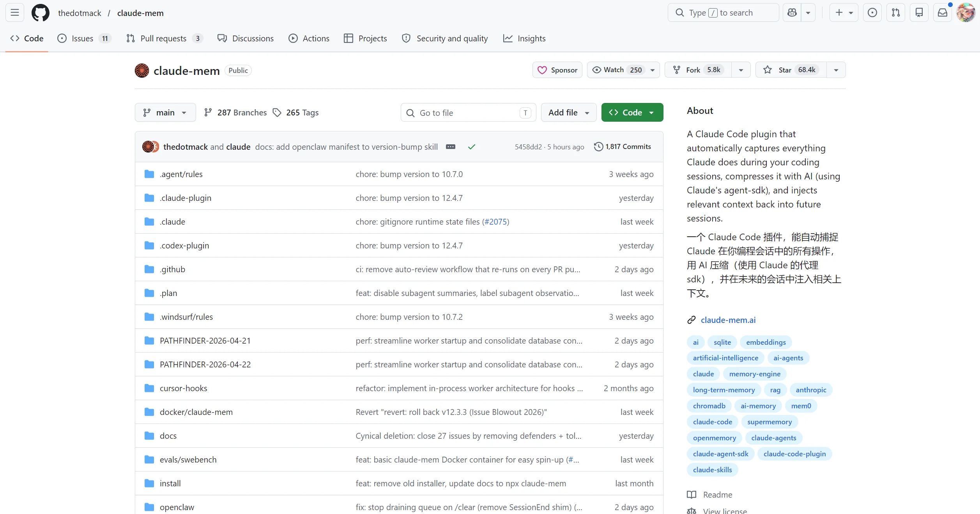Open the claude-mem.ai website link
980x514 pixels.
click(728, 320)
